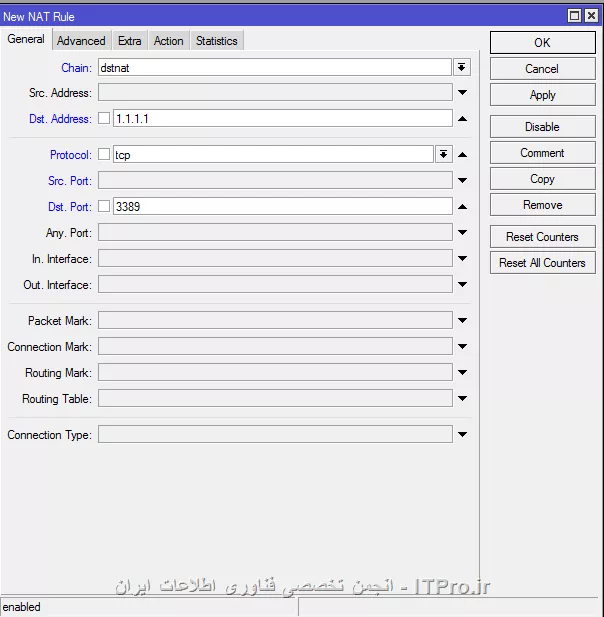Click the Apply button
604x617 pixels.
pos(542,95)
